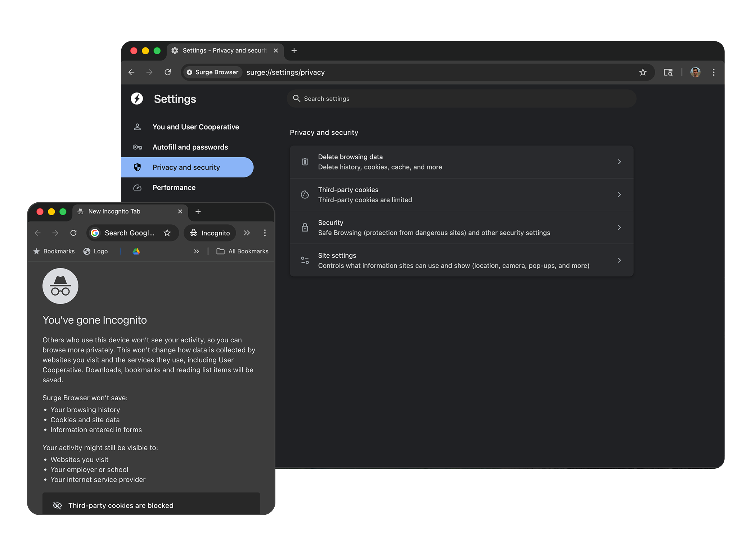Select the New Incognito Tab tab

(x=130, y=212)
